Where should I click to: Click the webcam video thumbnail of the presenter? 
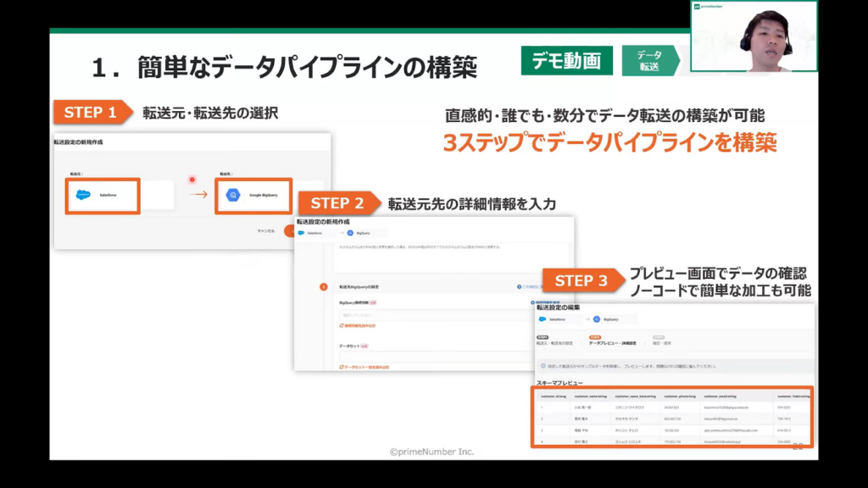point(754,38)
